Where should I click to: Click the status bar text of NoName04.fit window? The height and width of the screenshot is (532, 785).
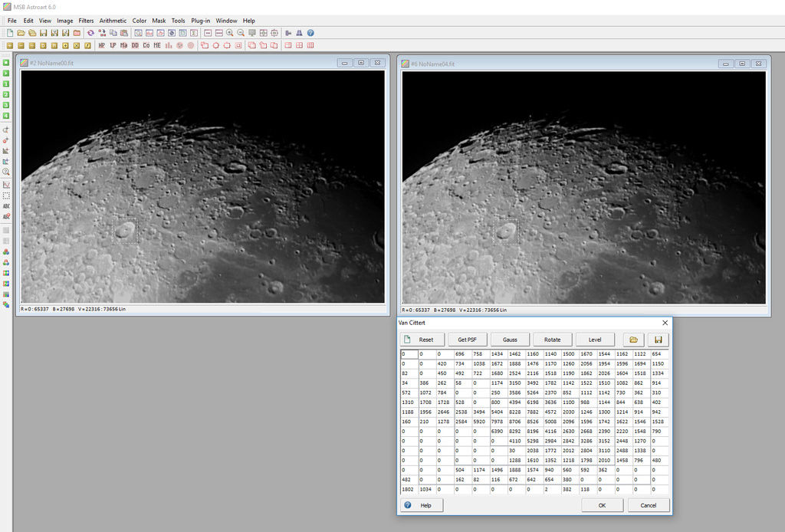[x=454, y=310]
